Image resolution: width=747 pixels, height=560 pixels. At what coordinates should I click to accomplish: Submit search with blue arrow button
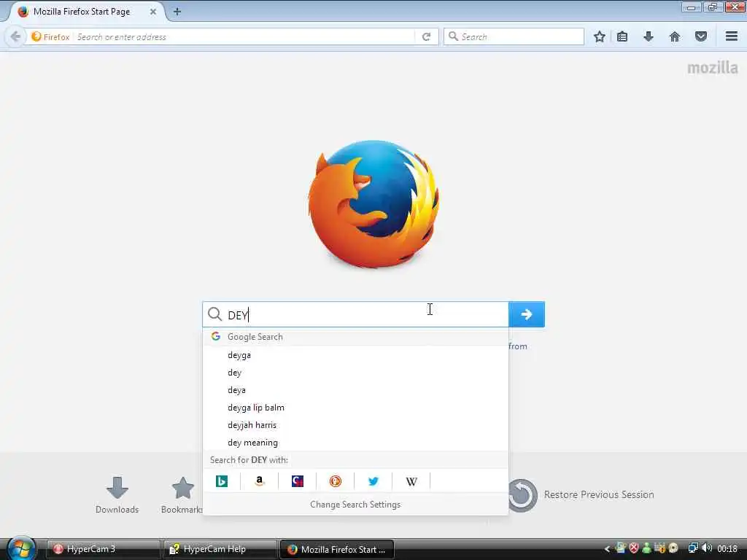pos(527,314)
